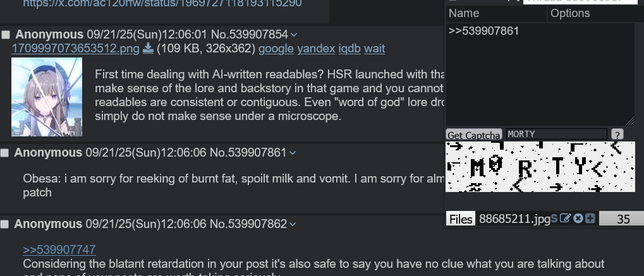The width and height of the screenshot is (644, 276).
Task: Expand the menu arrow next to No.539907861
Action: point(293,153)
